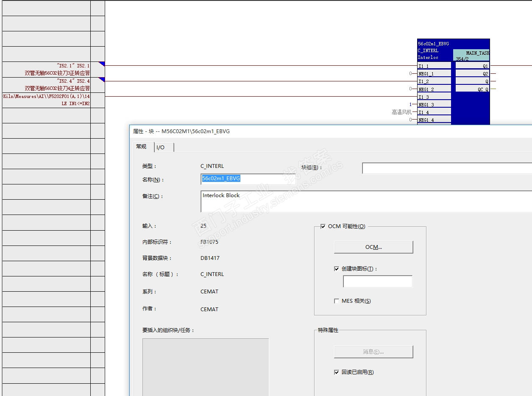Image resolution: width=532 pixels, height=396 pixels.
Task: Click sheet bar entry "I52.4" I52.4
Action: coord(73,81)
